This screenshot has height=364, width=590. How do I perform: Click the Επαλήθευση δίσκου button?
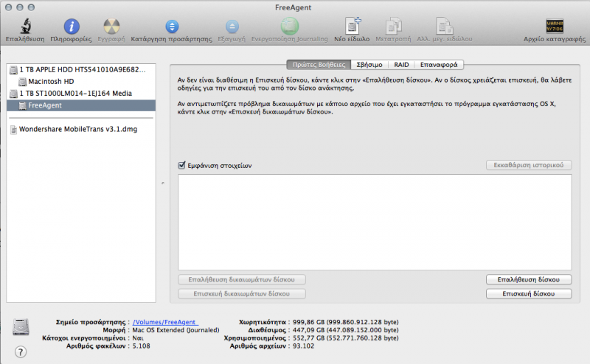(529, 280)
